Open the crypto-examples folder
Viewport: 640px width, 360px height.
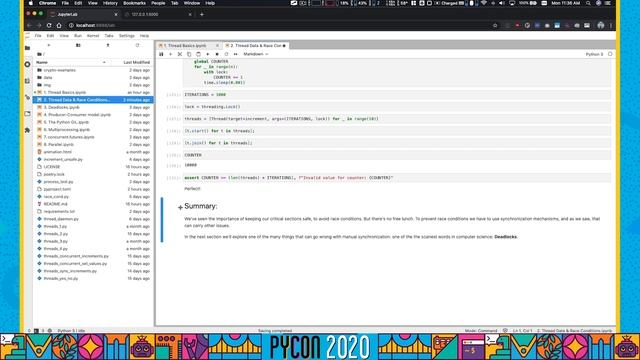click(x=93, y=70)
